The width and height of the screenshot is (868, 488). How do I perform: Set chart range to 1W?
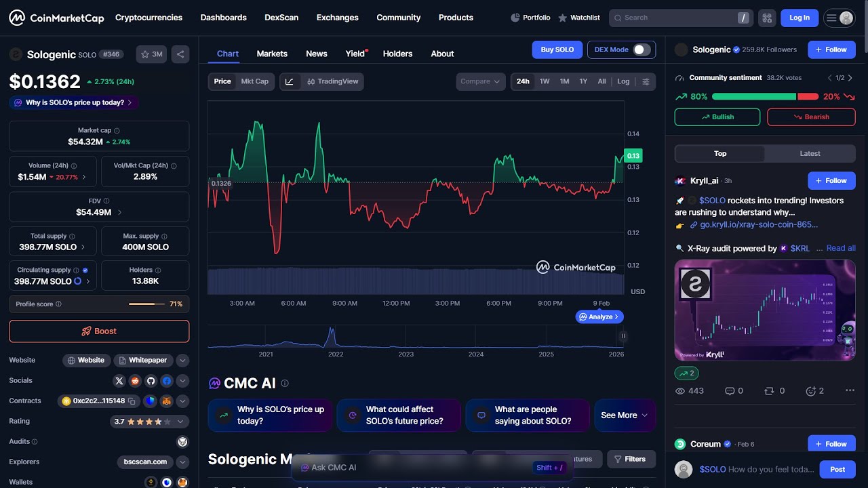pos(545,81)
